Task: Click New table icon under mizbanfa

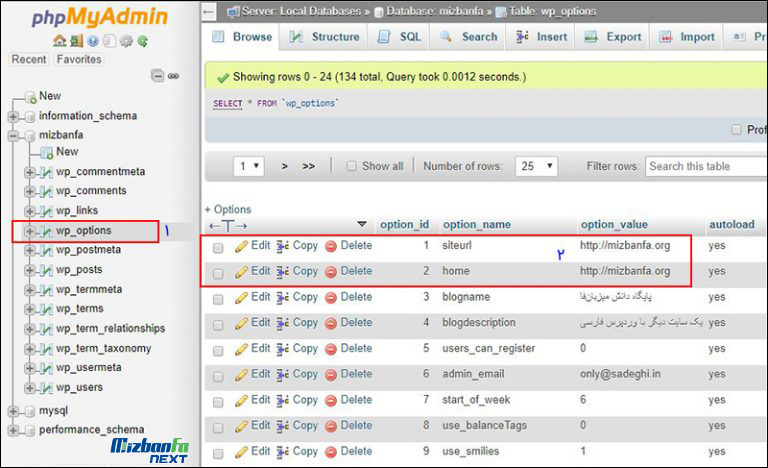Action: 47,152
